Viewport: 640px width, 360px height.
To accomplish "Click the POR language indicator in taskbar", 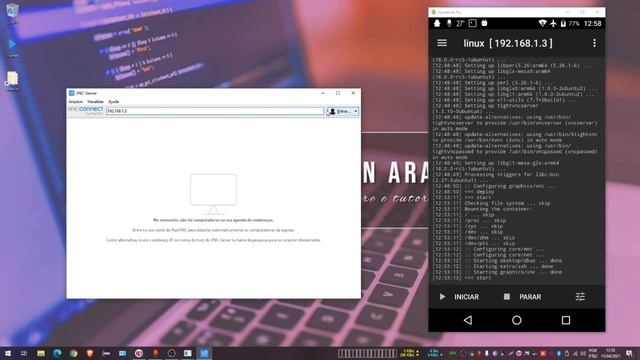I will [x=593, y=353].
